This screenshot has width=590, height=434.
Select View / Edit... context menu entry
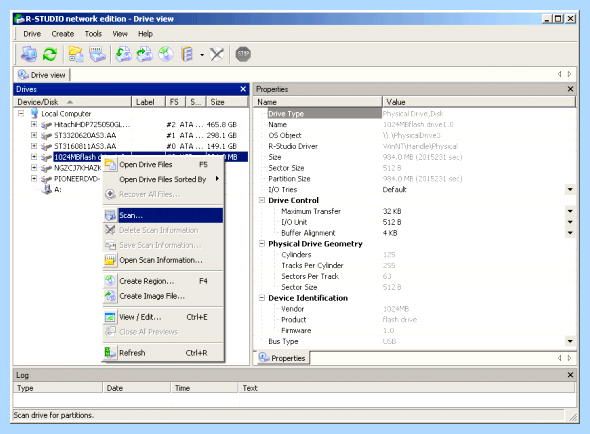(x=163, y=317)
